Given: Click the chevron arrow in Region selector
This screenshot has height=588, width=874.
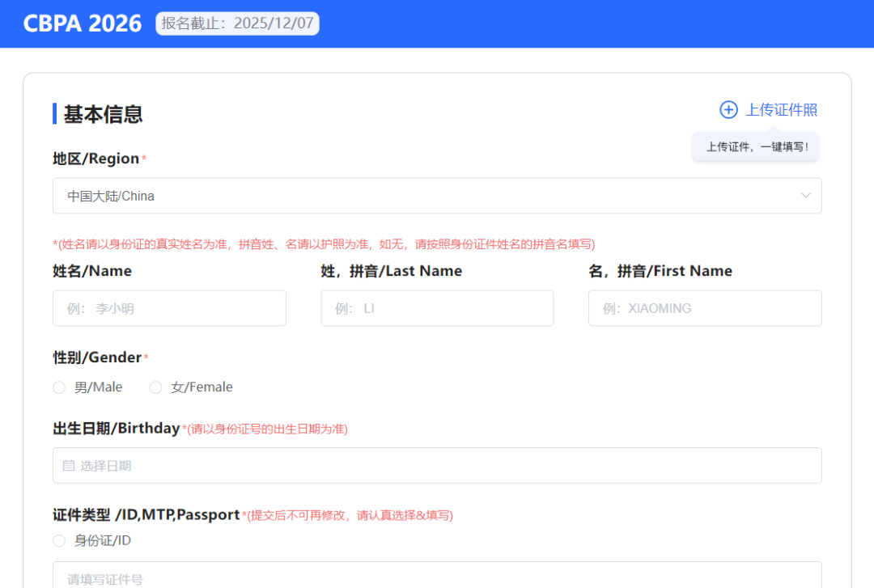Looking at the screenshot, I should (805, 196).
